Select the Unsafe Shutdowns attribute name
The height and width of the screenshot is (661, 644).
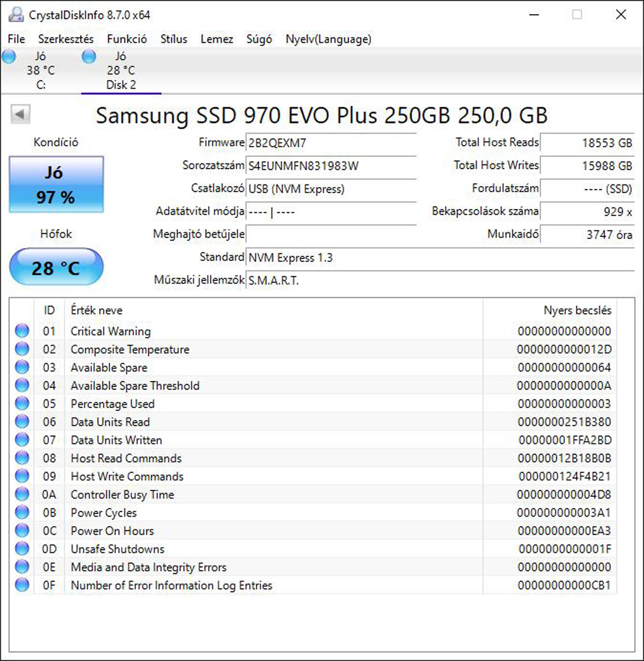(118, 549)
